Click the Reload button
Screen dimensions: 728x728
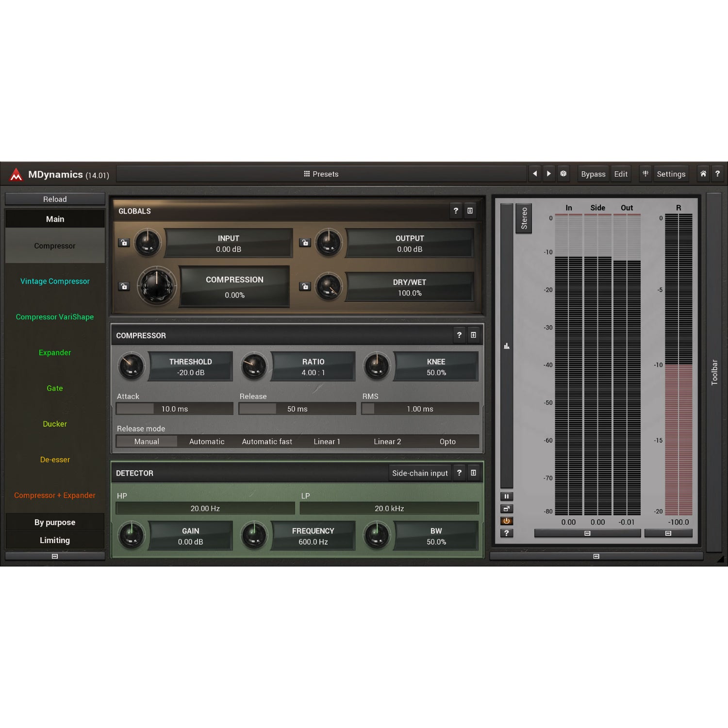tap(55, 199)
